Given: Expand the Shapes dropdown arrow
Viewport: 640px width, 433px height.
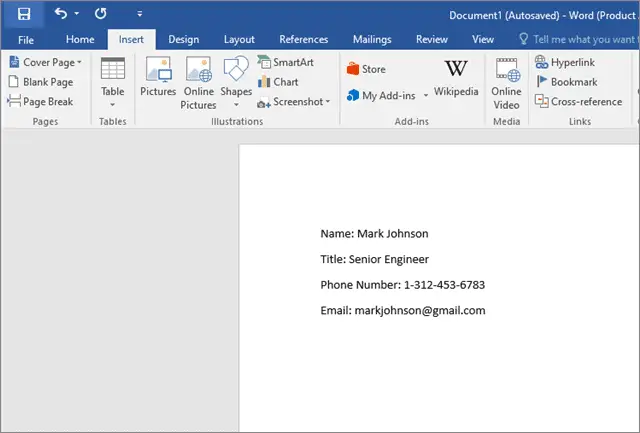Looking at the screenshot, I should (x=236, y=105).
